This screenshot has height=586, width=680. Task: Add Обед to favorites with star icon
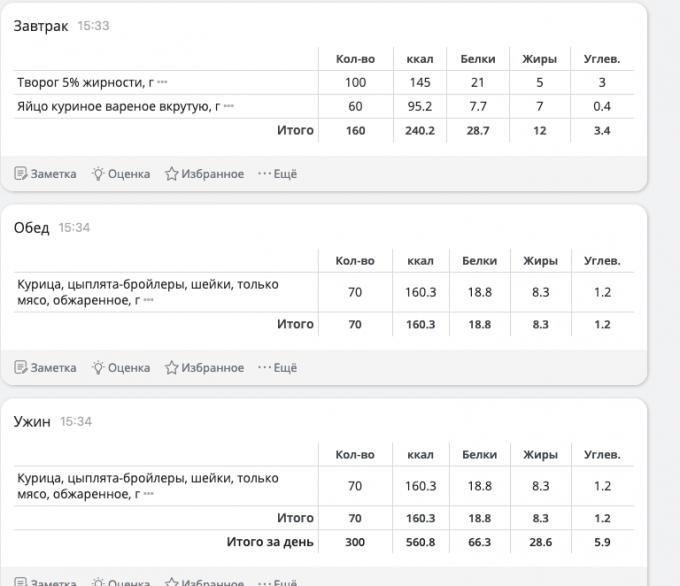click(x=171, y=368)
